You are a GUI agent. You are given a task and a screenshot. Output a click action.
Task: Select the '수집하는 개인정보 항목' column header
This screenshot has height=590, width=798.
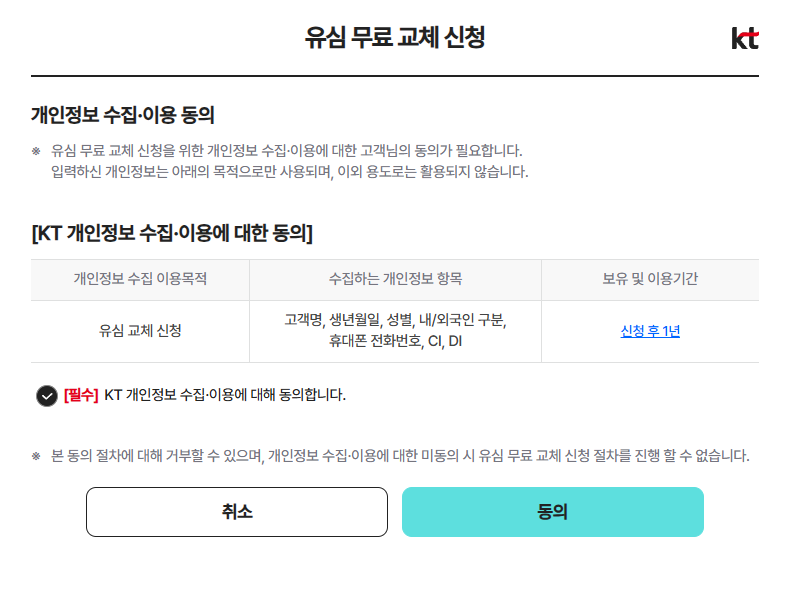tap(395, 279)
